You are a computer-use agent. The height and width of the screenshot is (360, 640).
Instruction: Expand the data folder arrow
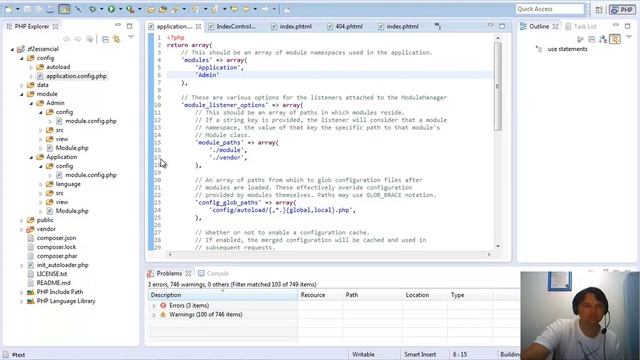tap(22, 85)
